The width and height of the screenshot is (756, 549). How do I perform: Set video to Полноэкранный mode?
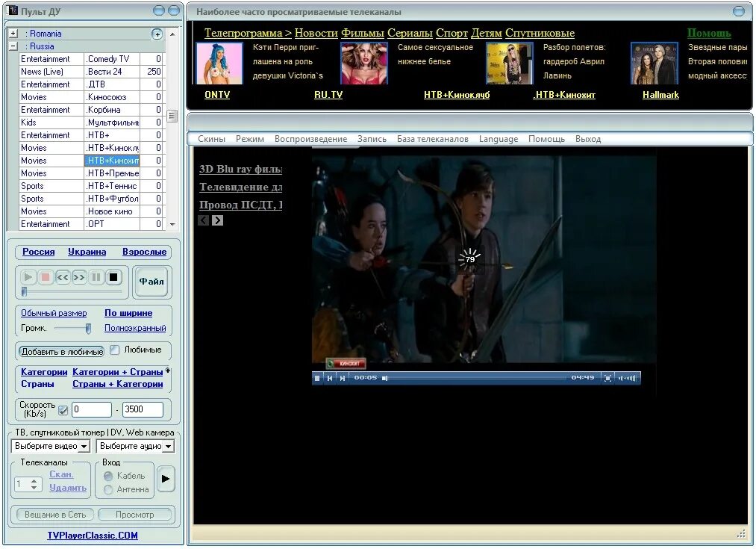point(135,328)
